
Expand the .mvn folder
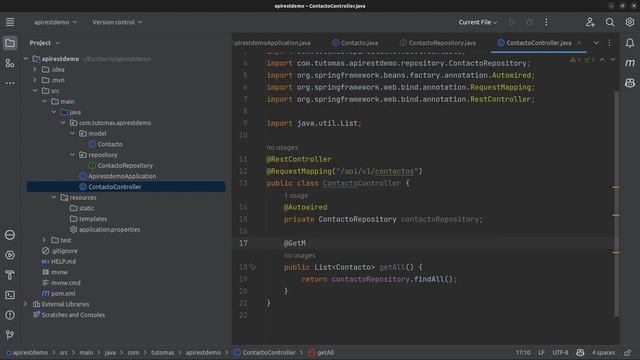(x=35, y=80)
